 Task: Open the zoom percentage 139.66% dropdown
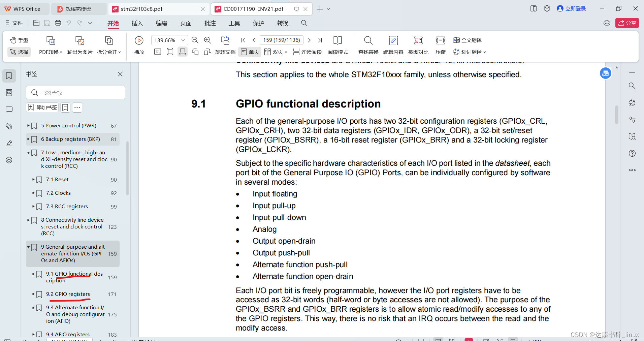tap(183, 40)
